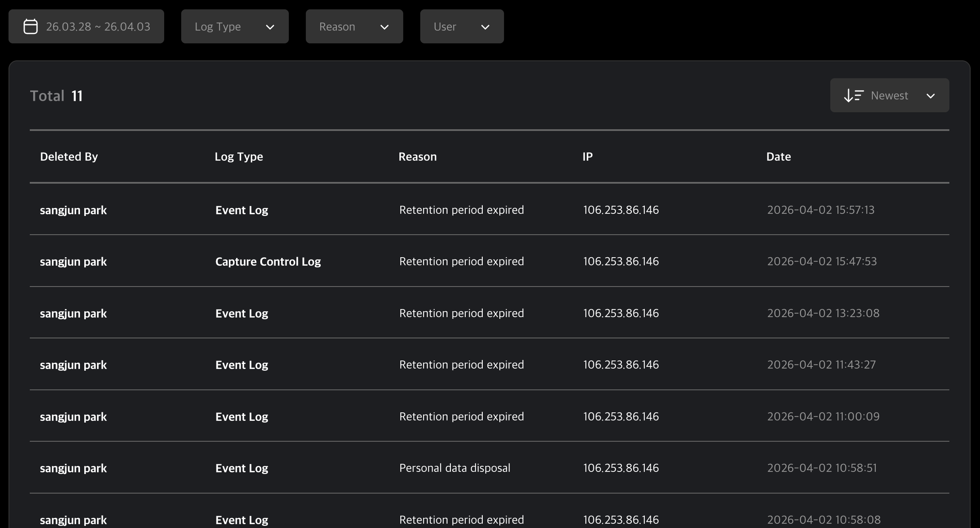Click the Newest sort chevron

(x=931, y=96)
